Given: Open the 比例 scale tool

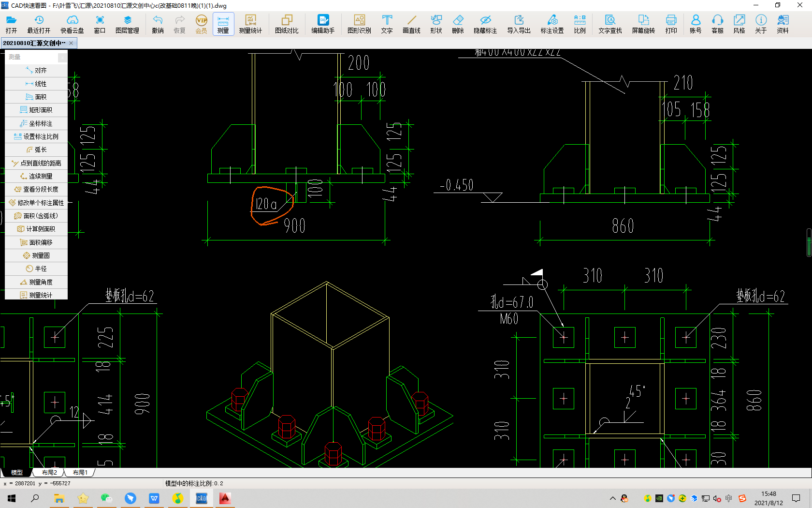Looking at the screenshot, I should [x=580, y=24].
